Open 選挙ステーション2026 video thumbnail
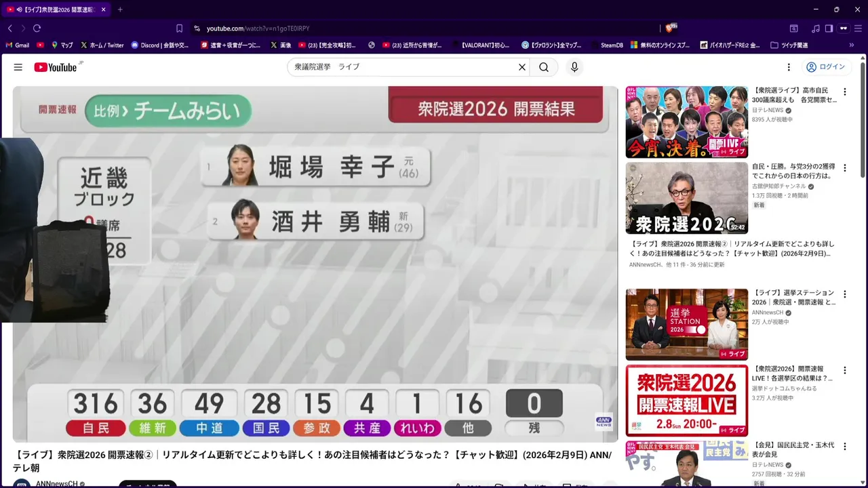868x488 pixels. (686, 325)
